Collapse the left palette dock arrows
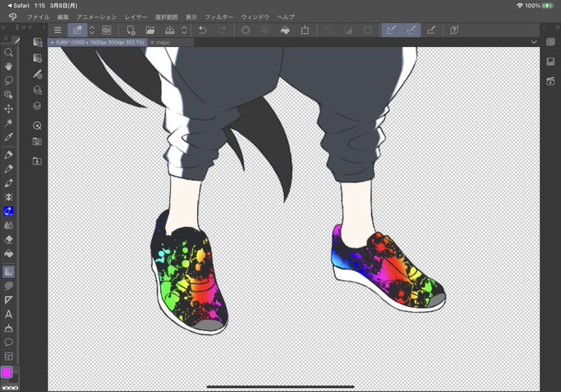 (3, 27)
